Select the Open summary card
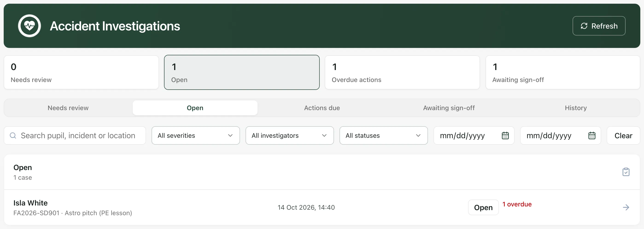This screenshot has height=229, width=644. (x=242, y=72)
